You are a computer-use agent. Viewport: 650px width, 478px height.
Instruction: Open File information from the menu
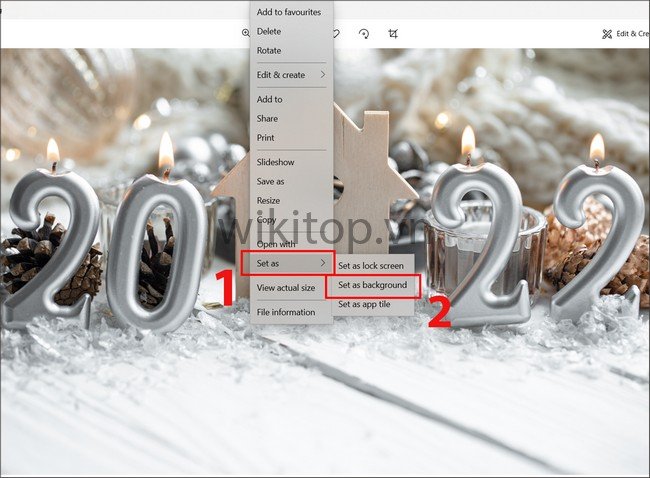[286, 312]
